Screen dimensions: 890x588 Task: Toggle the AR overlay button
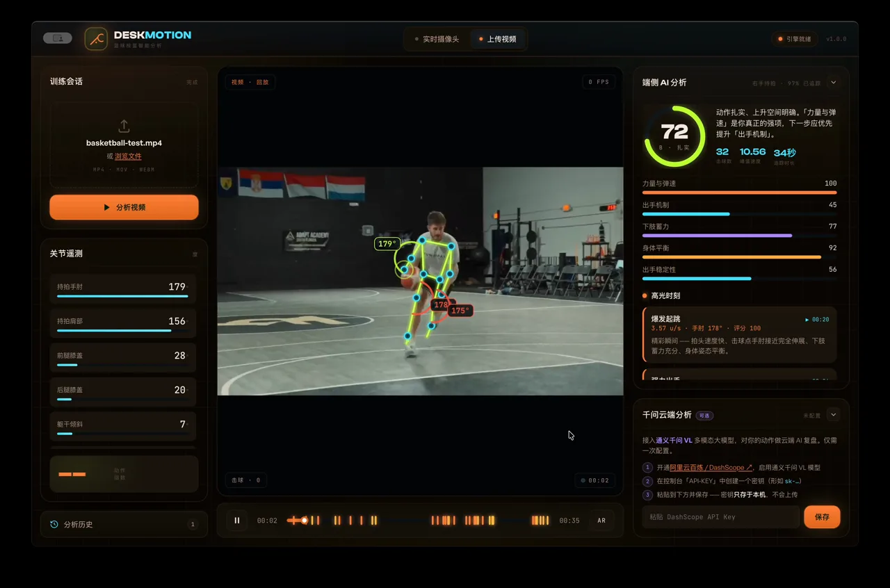pos(601,521)
